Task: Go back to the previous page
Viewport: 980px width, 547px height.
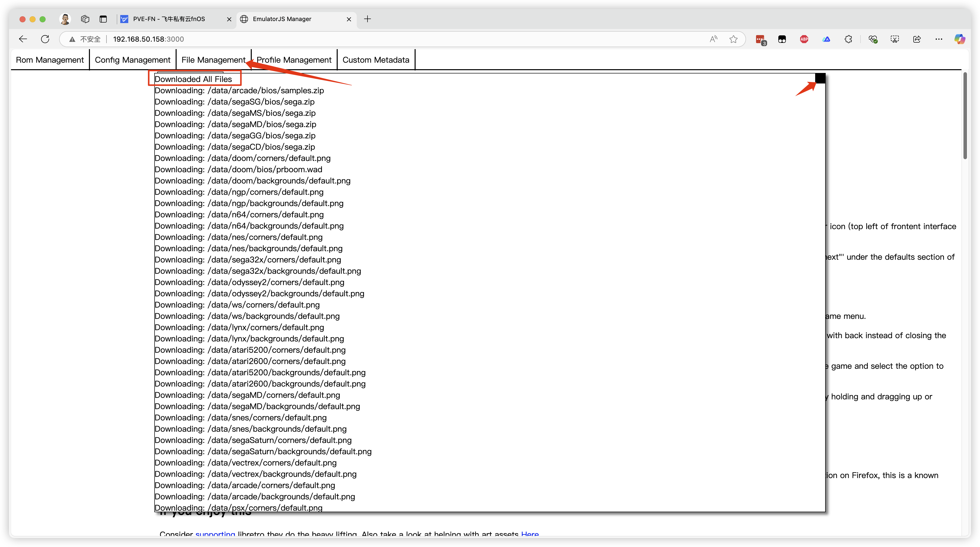Action: [x=23, y=39]
